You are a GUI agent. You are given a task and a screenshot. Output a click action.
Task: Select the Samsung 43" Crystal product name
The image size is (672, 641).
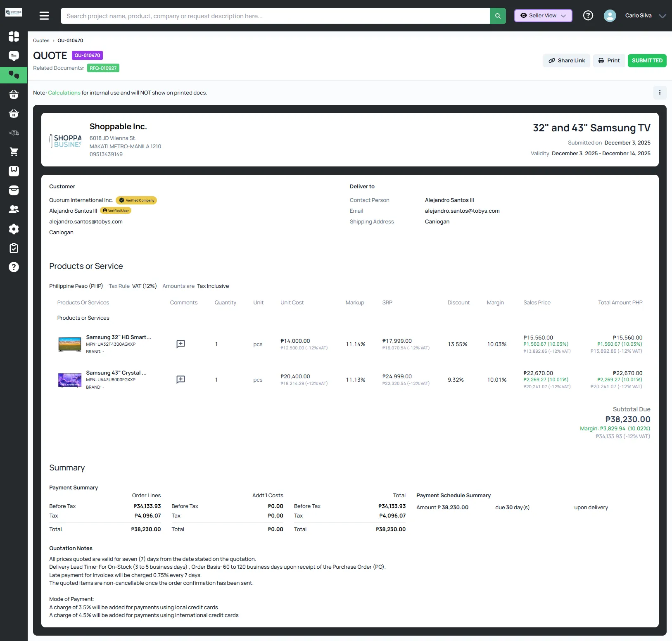coord(116,373)
